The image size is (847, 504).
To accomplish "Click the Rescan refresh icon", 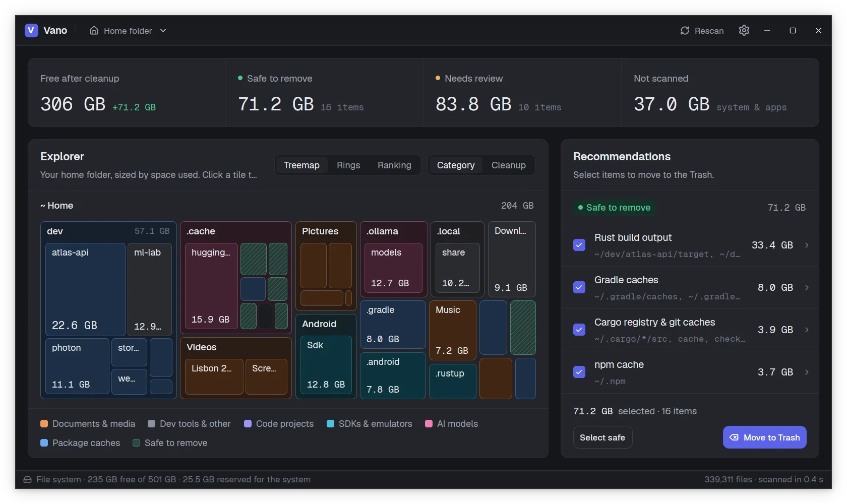I will (x=685, y=31).
